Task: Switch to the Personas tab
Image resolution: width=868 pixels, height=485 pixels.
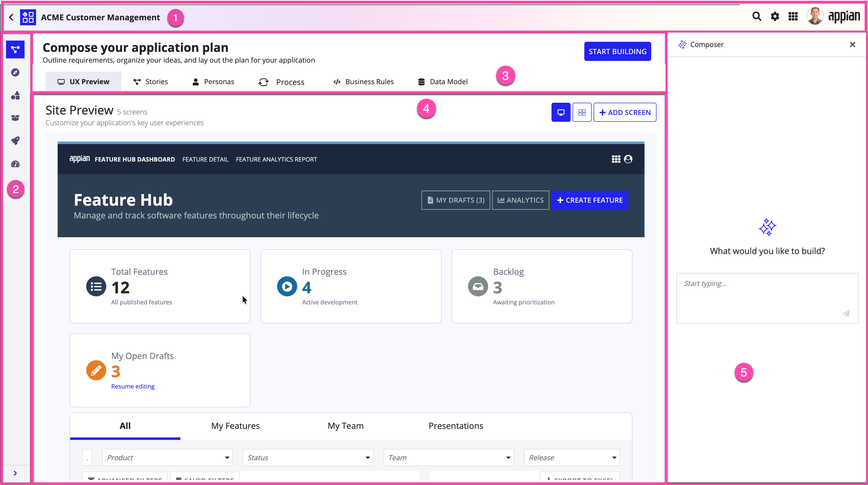Action: coord(213,81)
